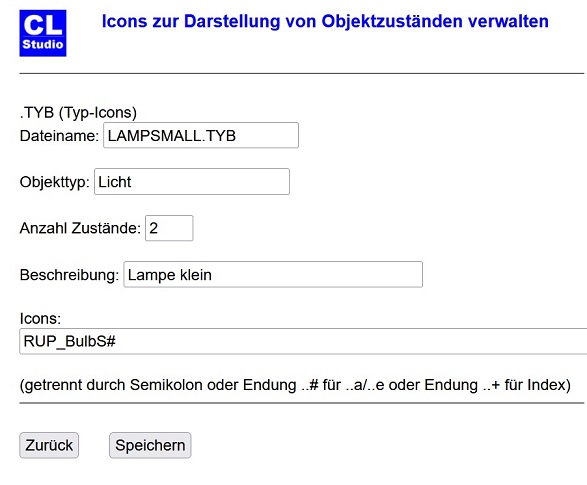The image size is (587, 485).
Task: Click the 'Objekttyp:' label
Action: 55,182
